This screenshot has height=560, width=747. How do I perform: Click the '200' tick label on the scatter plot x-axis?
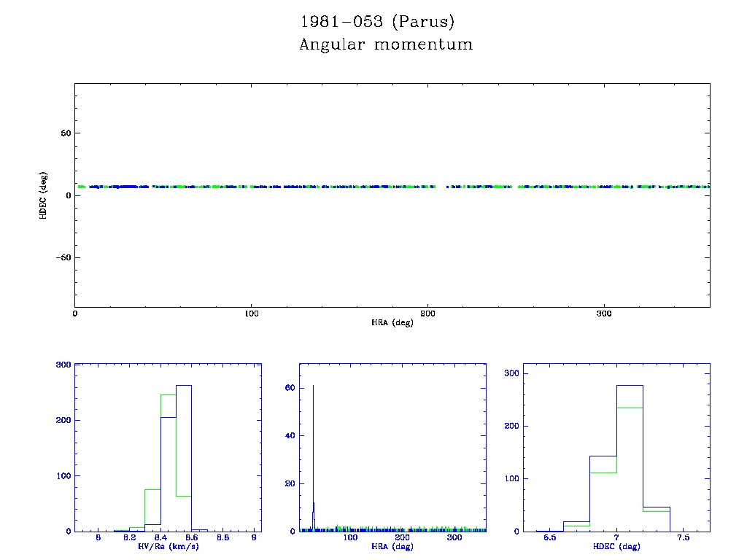pyautogui.click(x=427, y=314)
